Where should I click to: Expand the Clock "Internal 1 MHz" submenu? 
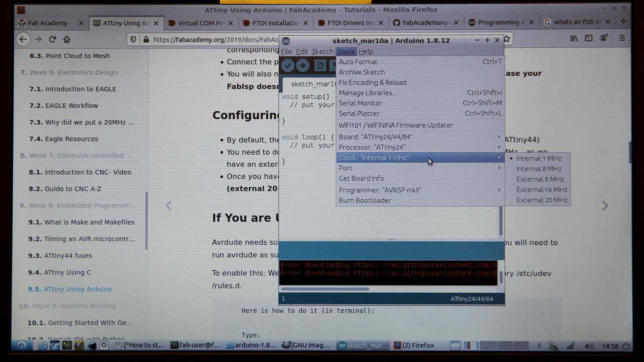pyautogui.click(x=420, y=158)
